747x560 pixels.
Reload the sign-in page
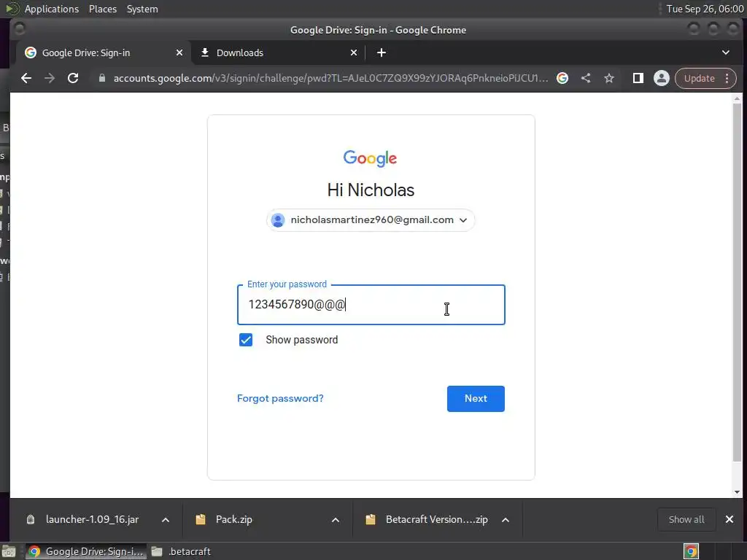click(73, 78)
